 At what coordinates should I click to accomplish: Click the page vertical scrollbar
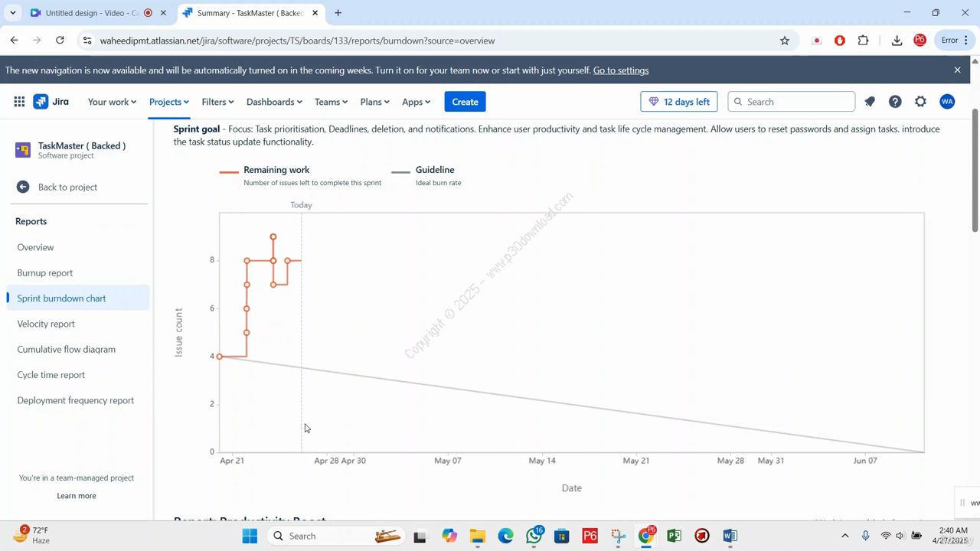(x=975, y=171)
